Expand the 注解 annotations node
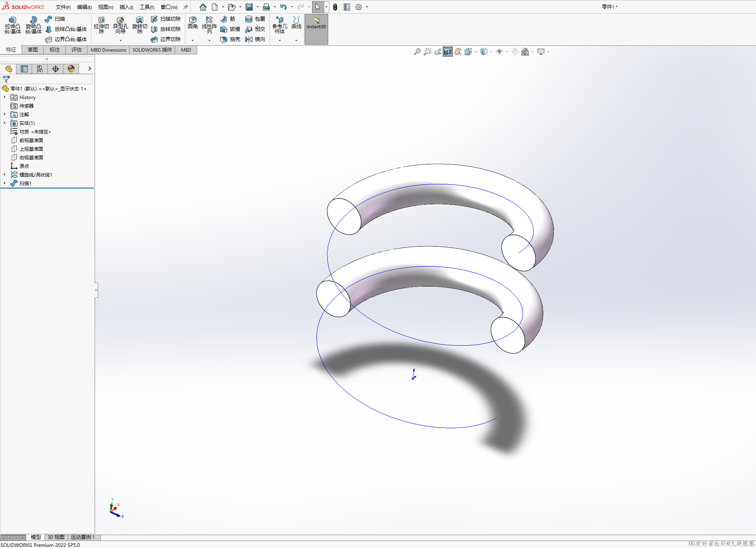Viewport: 756px width, 548px height. (5, 114)
